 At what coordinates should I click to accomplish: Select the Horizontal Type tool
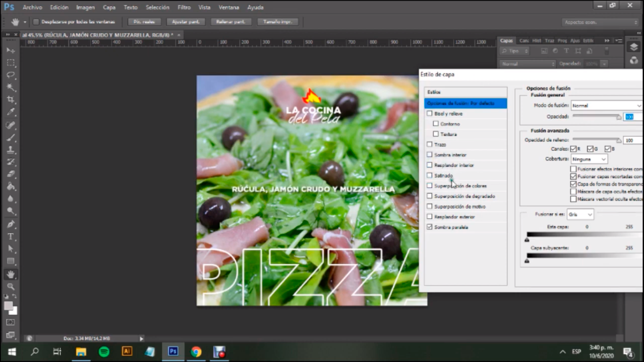click(10, 237)
